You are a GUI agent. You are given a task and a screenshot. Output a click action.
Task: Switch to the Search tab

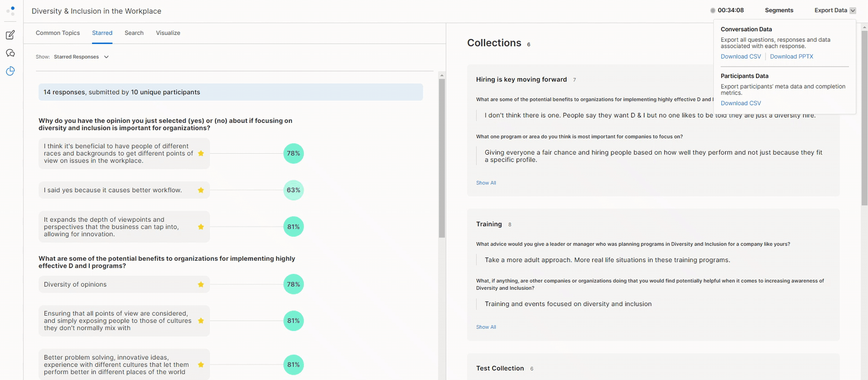pos(134,33)
